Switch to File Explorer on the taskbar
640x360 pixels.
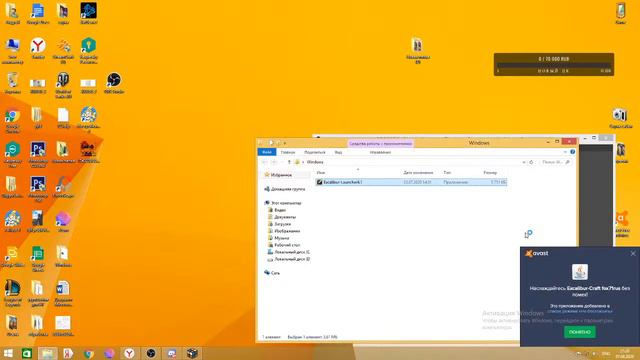tap(47, 353)
